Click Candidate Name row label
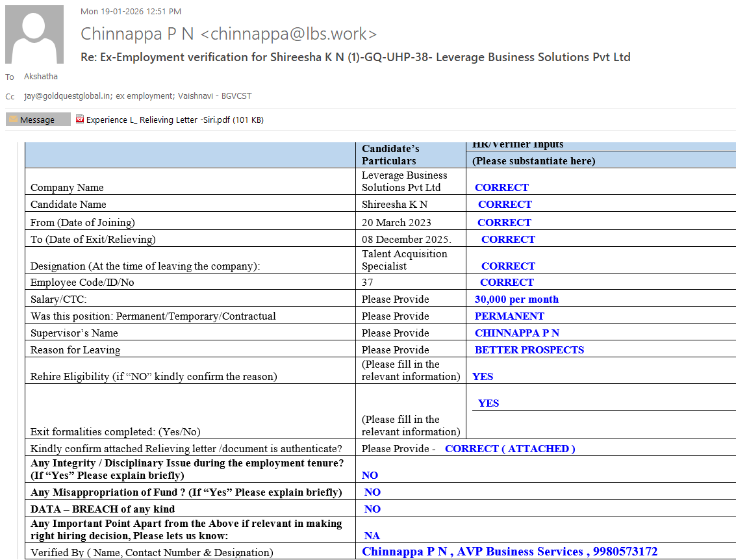 pyautogui.click(x=68, y=204)
